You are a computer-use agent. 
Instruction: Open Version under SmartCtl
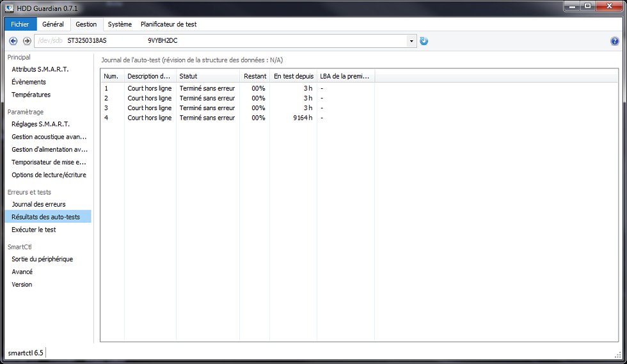pyautogui.click(x=22, y=285)
